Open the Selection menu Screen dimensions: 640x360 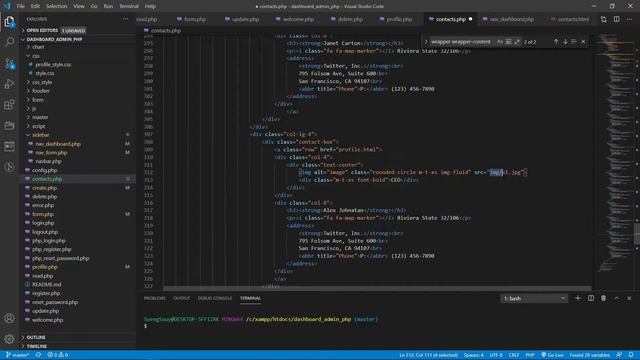[x=56, y=6]
